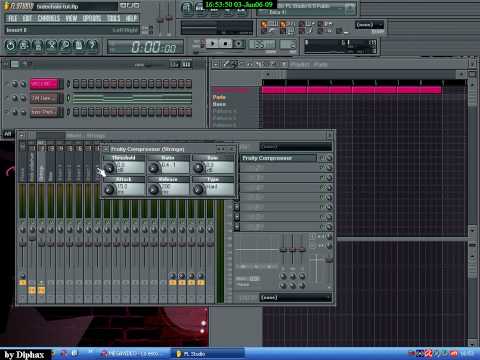Open the seventh effect slot's dropdown arrow

tap(237, 217)
